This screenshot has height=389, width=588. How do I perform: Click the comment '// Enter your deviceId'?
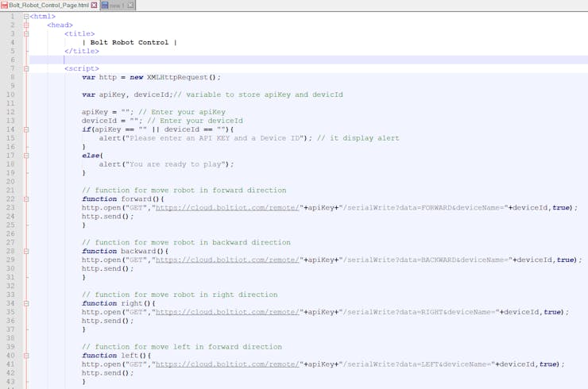[195, 121]
